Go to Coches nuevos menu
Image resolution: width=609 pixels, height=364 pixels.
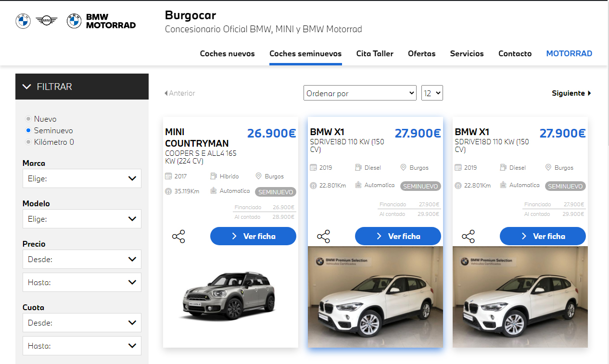tap(228, 54)
